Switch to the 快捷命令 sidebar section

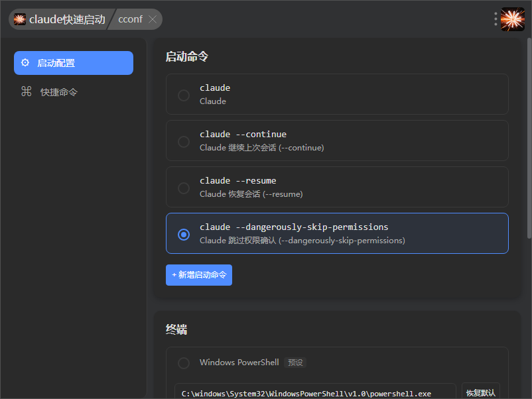click(74, 92)
